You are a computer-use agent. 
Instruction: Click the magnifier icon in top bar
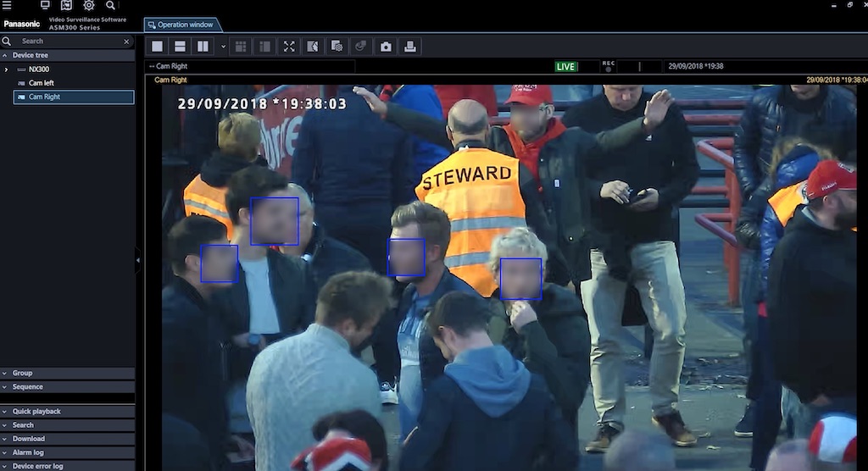click(x=111, y=5)
